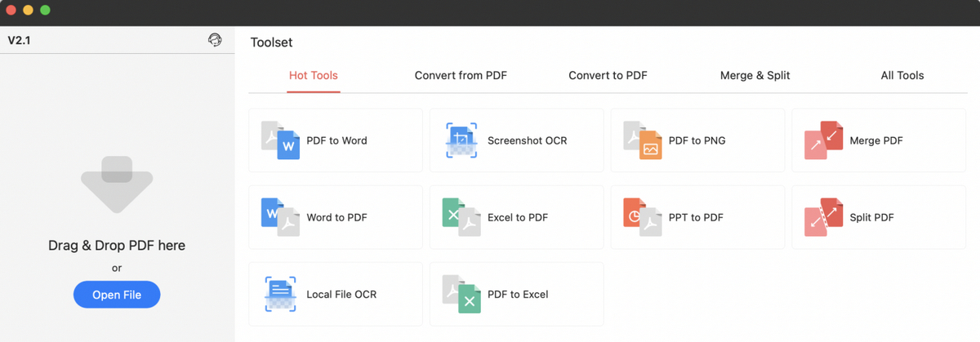This screenshot has height=342, width=980.
Task: Click the customer support headset icon
Action: pyautogui.click(x=215, y=40)
